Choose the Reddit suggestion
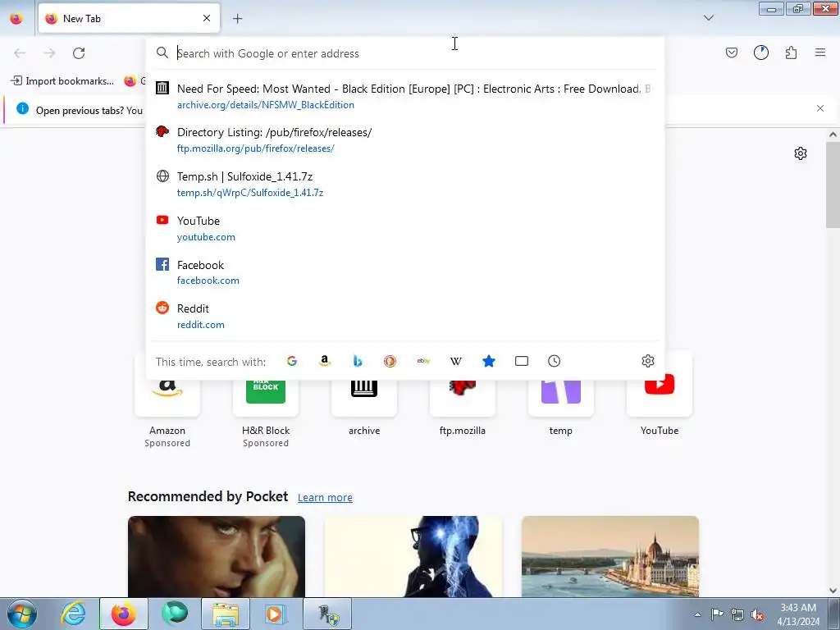Viewport: 840px width, 630px height. coord(405,316)
